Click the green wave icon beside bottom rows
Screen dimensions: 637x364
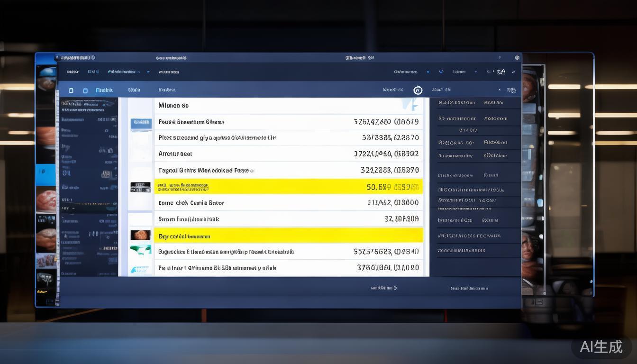(140, 249)
